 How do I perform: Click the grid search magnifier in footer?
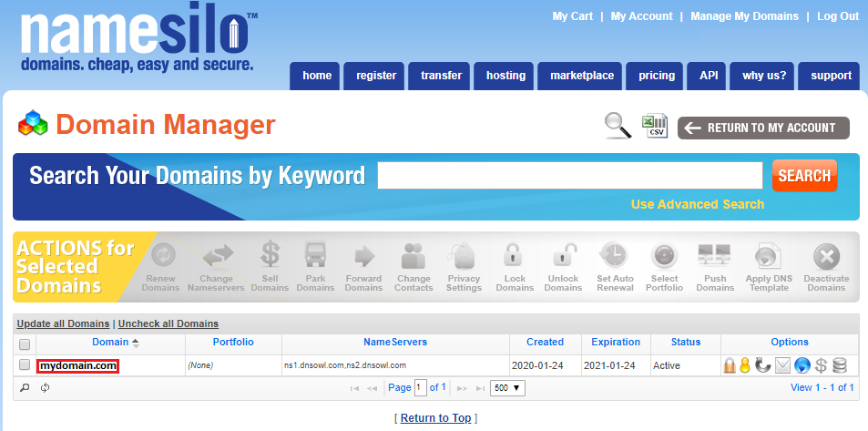coord(25,388)
